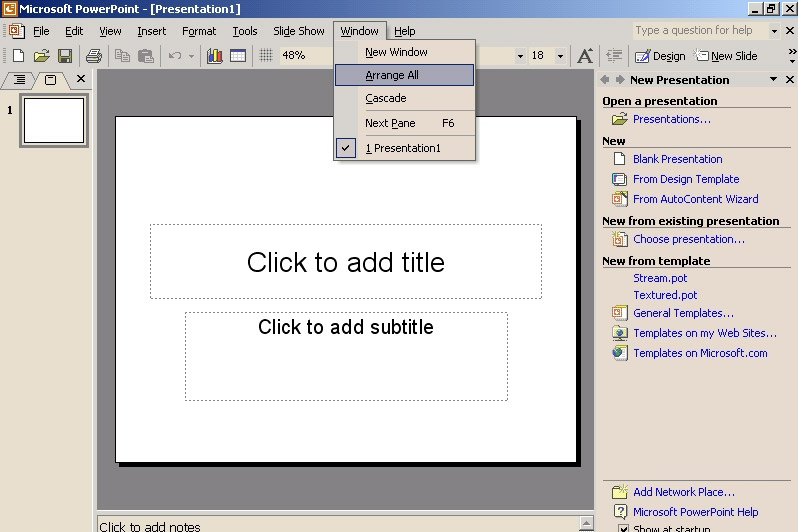Click the Save floppy disk icon
Screen dimensions: 798x532
(x=64, y=56)
